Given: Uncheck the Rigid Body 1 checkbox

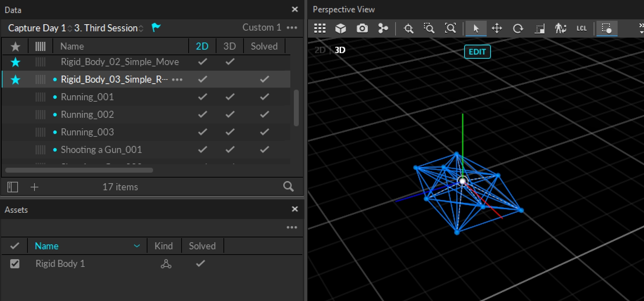Looking at the screenshot, I should tap(15, 263).
